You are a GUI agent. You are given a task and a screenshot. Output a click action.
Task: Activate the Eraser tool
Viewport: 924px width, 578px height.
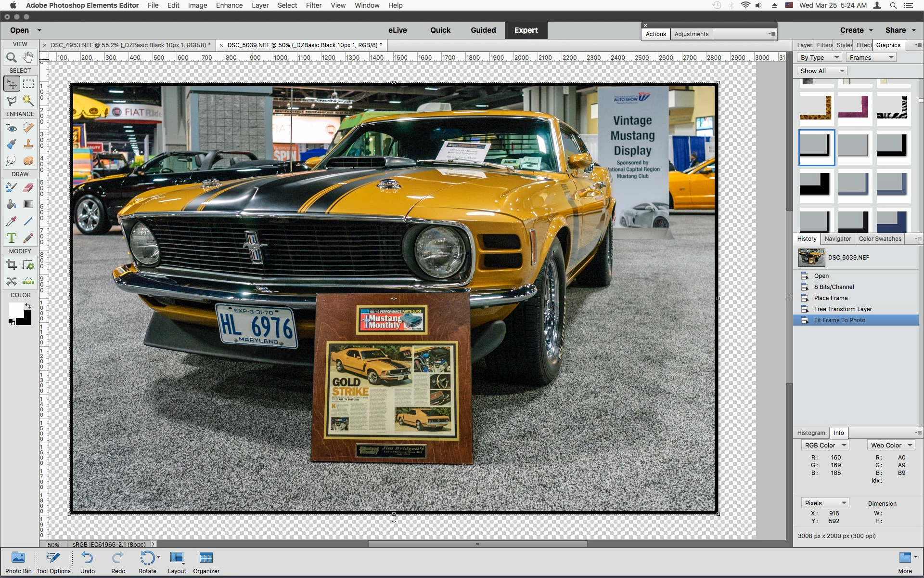click(28, 187)
